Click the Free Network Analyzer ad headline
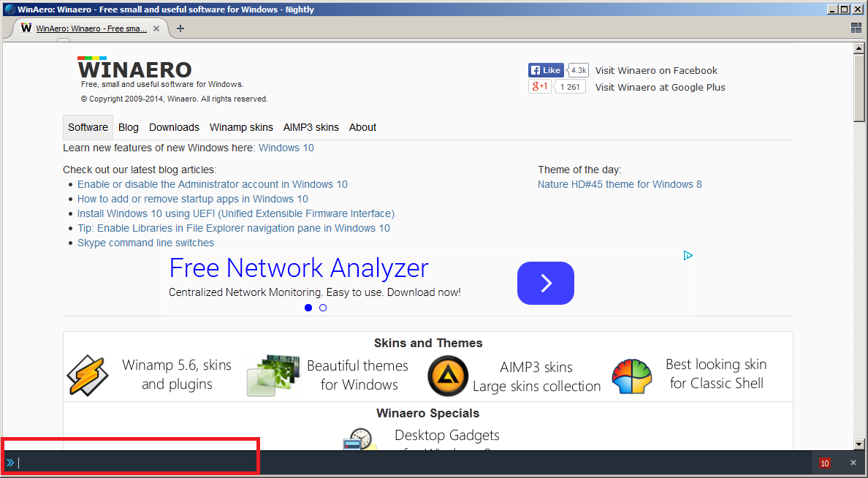 (298, 268)
